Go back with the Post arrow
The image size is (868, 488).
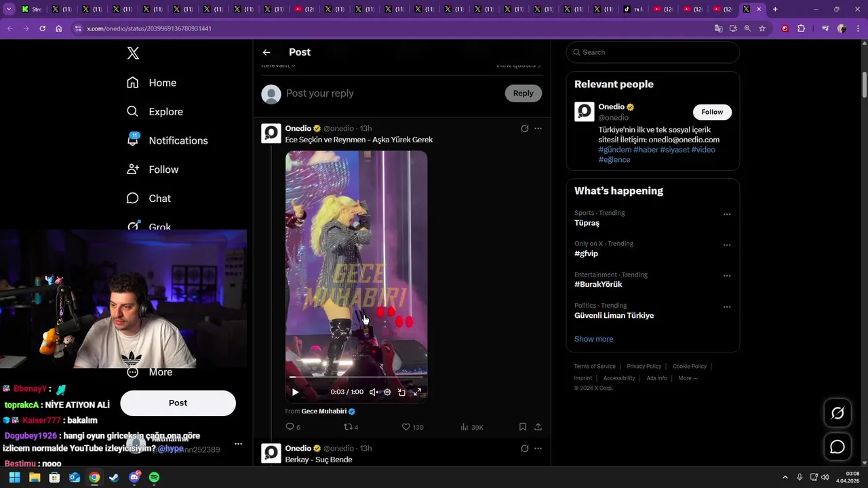267,52
